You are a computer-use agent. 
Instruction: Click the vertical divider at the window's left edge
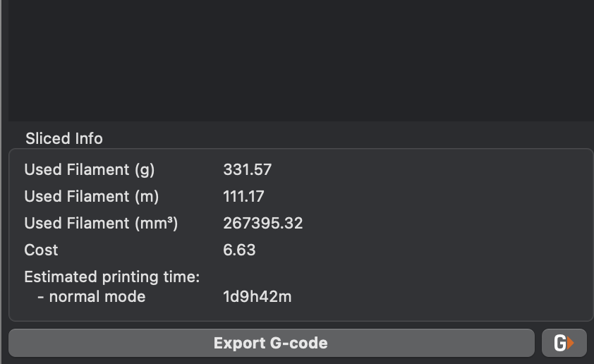[1, 182]
